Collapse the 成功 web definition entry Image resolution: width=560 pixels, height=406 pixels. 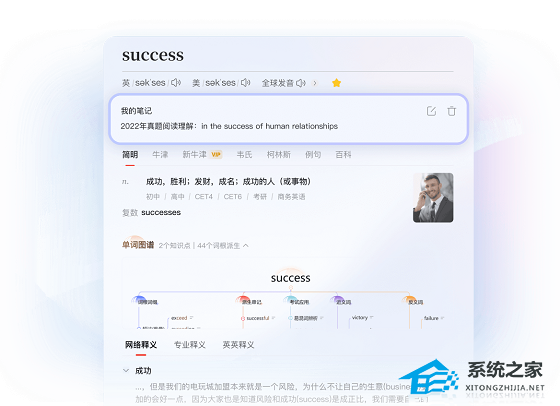pyautogui.click(x=126, y=371)
